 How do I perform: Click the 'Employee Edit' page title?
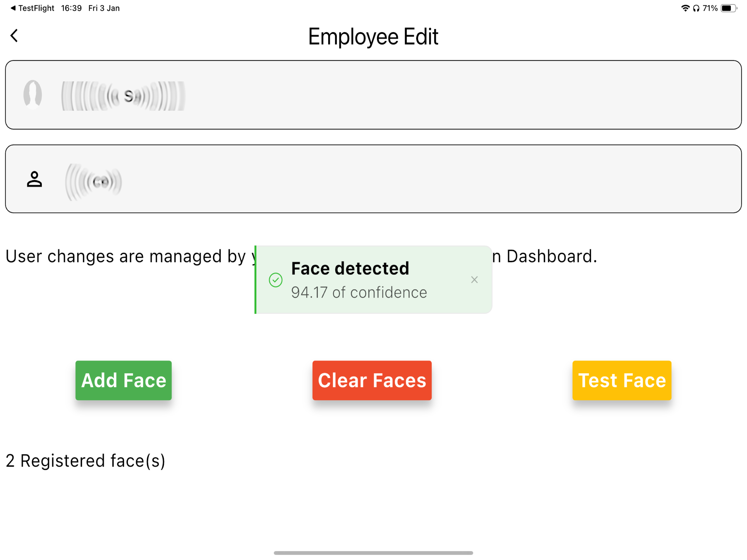[373, 36]
